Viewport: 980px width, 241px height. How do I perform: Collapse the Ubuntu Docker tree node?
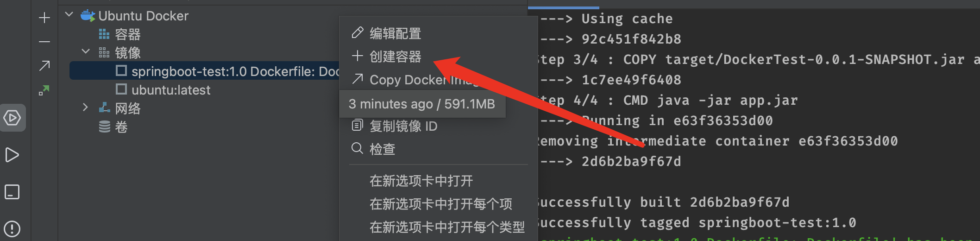(x=69, y=15)
